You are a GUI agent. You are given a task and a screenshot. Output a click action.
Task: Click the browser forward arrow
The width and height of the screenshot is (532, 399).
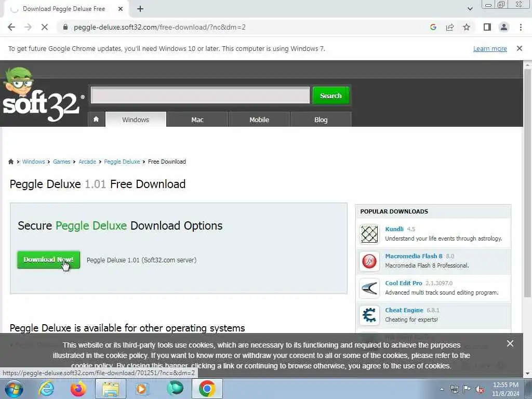click(28, 27)
